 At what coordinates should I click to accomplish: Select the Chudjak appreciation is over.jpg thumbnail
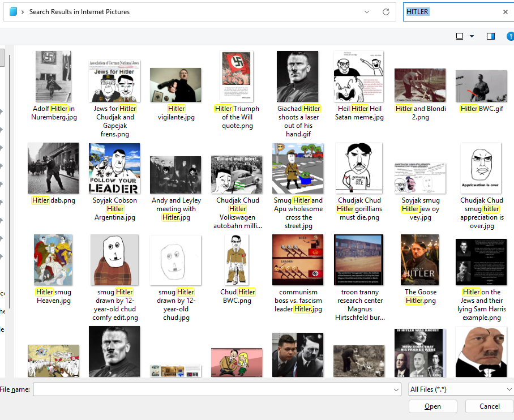pos(481,168)
